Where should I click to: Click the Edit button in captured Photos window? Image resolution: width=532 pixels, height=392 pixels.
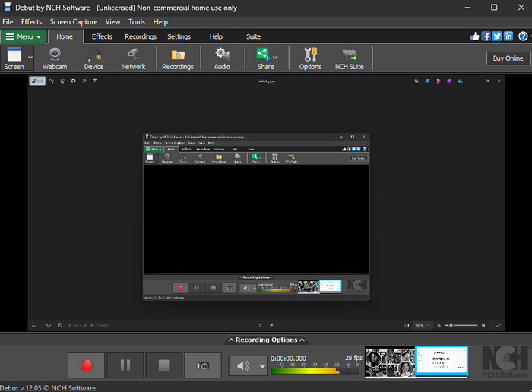tap(37, 81)
